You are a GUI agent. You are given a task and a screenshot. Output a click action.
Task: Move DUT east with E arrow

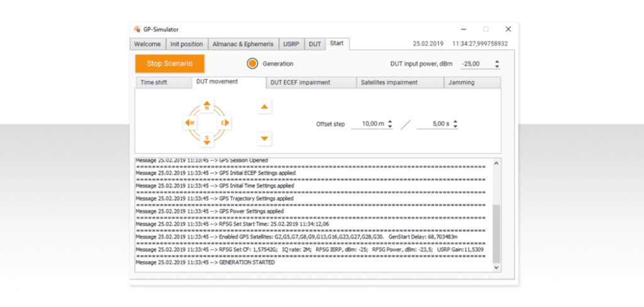(x=225, y=123)
